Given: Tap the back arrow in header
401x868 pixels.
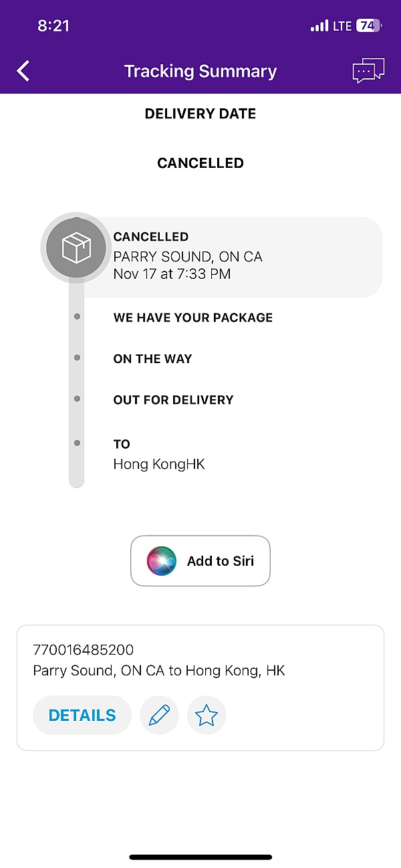Looking at the screenshot, I should click(x=23, y=71).
